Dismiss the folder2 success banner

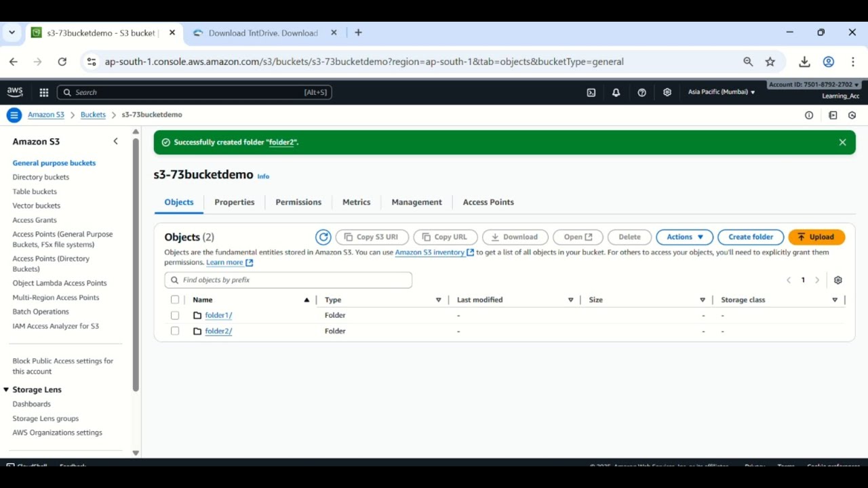click(x=842, y=142)
